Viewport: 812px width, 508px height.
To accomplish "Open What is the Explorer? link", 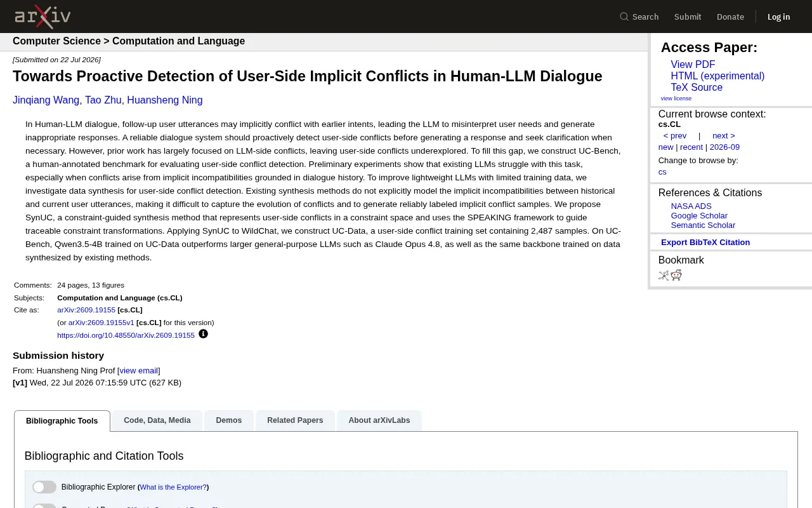I will click(173, 487).
